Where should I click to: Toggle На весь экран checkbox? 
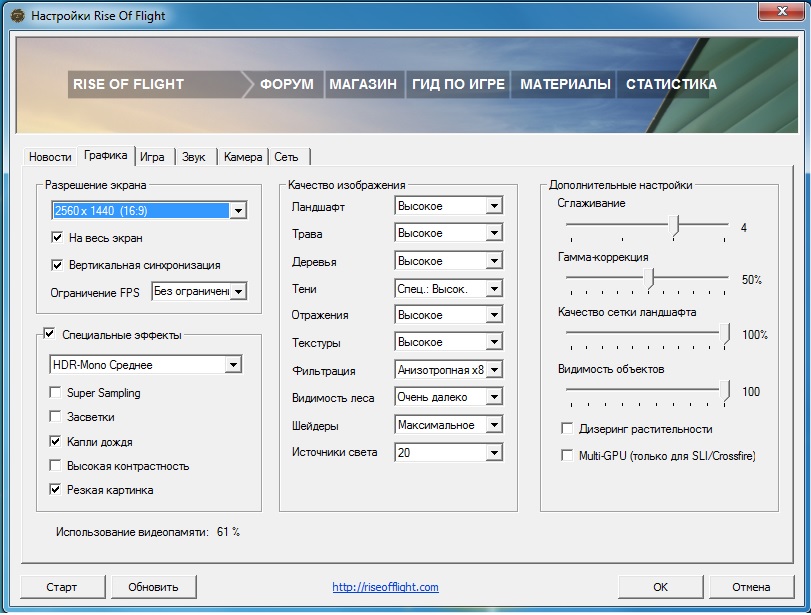pos(57,237)
